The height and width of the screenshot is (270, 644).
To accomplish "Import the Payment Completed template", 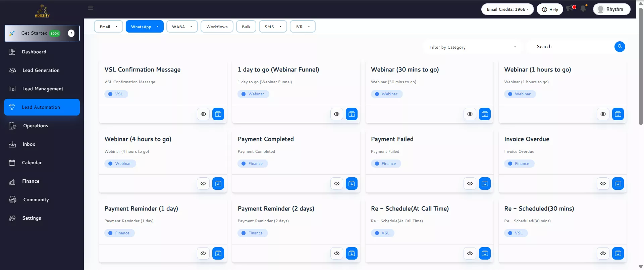I will click(x=352, y=184).
